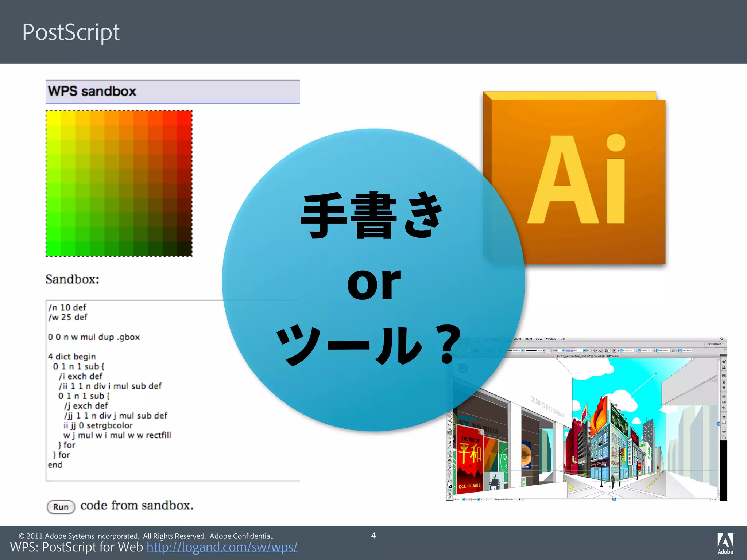
Task: Open the Effect menu in Illustrator
Action: tap(528, 339)
